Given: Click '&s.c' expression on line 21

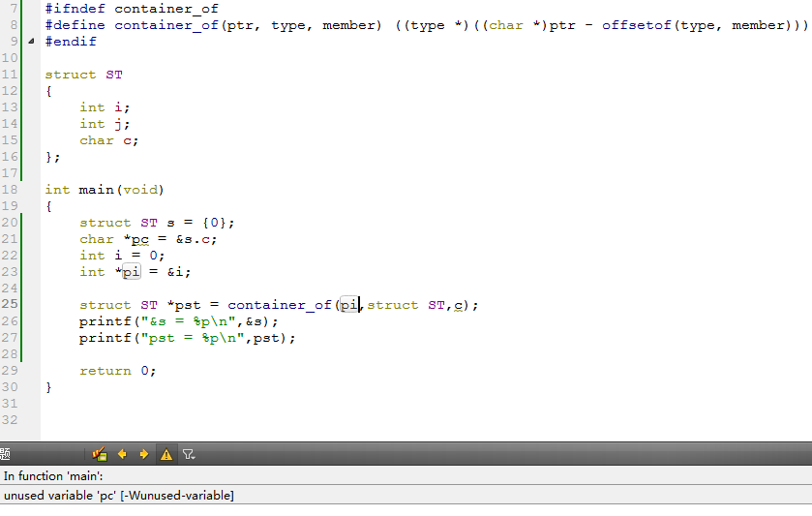Looking at the screenshot, I should [193, 239].
